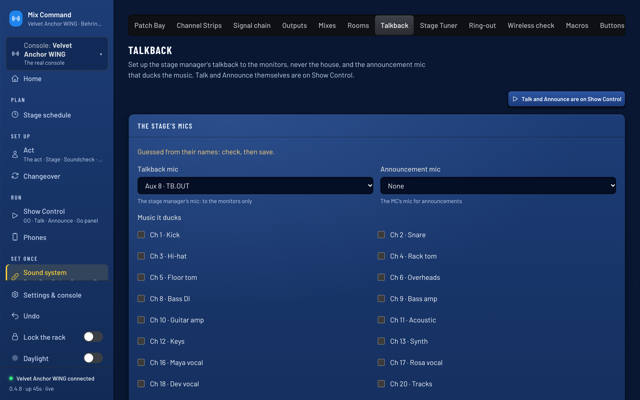This screenshot has height=400, width=640.
Task: Check the Ch 9 · Bass amp box
Action: (381, 298)
